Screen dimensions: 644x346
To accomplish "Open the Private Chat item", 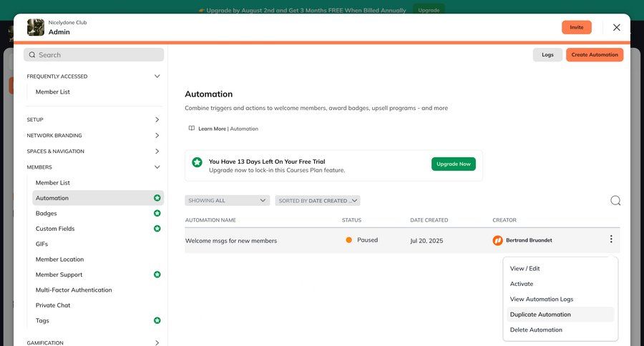I will [x=52, y=305].
